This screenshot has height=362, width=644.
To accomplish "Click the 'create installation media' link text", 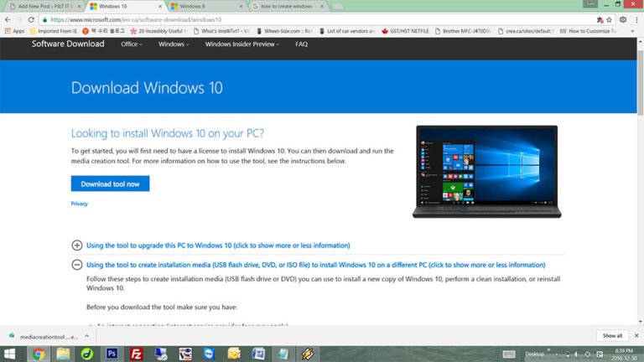I will [x=316, y=265].
